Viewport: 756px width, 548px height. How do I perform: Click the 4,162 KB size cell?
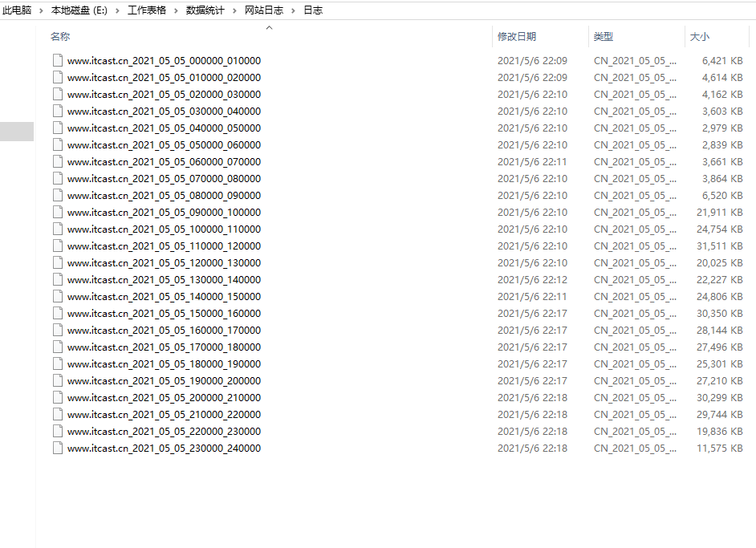tap(722, 95)
